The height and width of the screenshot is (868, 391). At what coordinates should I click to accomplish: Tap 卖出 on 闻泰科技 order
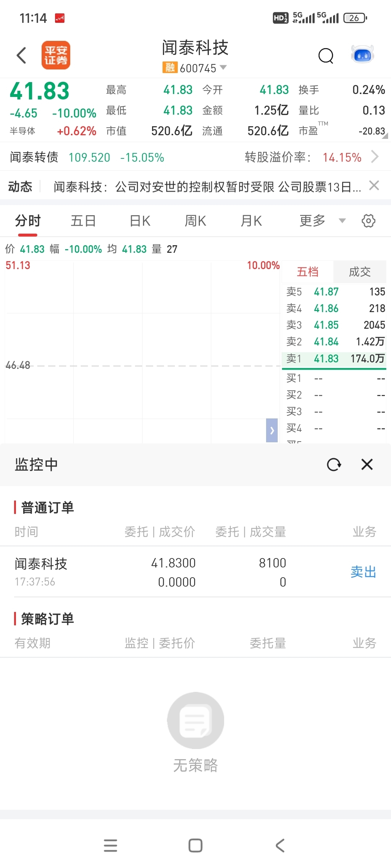(363, 572)
